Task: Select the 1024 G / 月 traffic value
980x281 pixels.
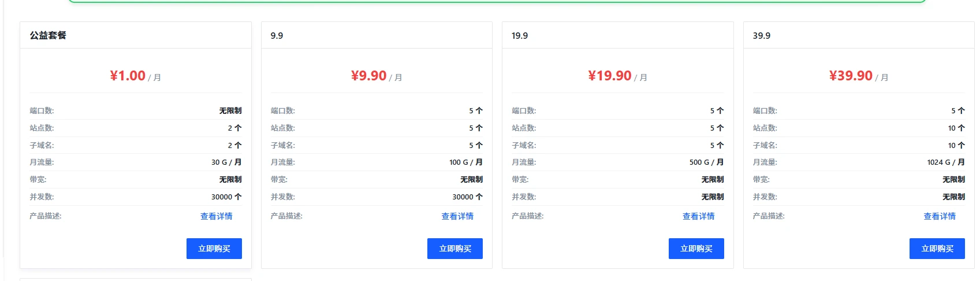Action: 945,162
